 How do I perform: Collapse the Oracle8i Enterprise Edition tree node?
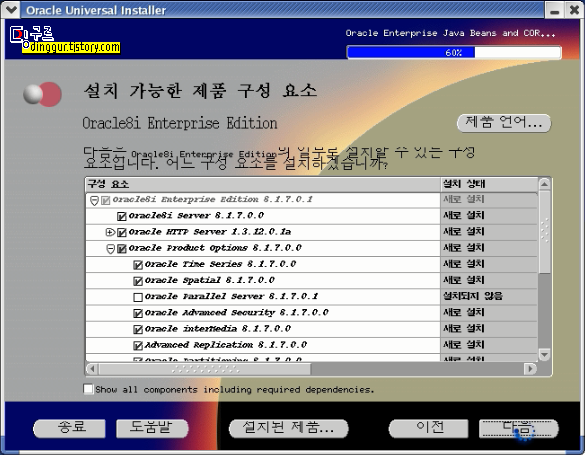94,201
